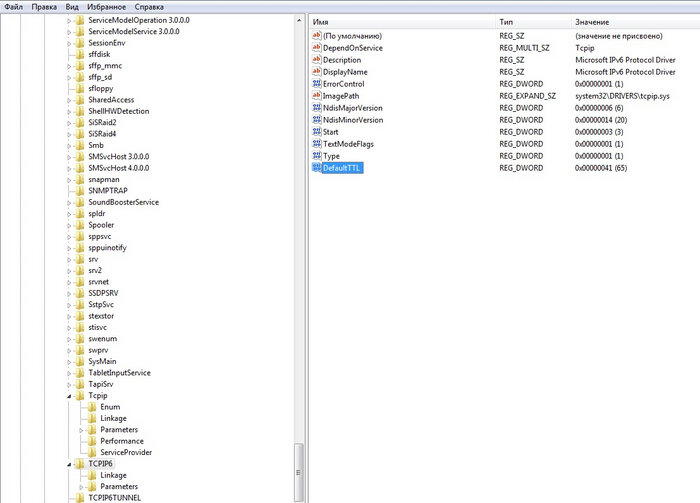700x503 pixels.
Task: Click the Spooler folder icon
Action: pos(80,225)
